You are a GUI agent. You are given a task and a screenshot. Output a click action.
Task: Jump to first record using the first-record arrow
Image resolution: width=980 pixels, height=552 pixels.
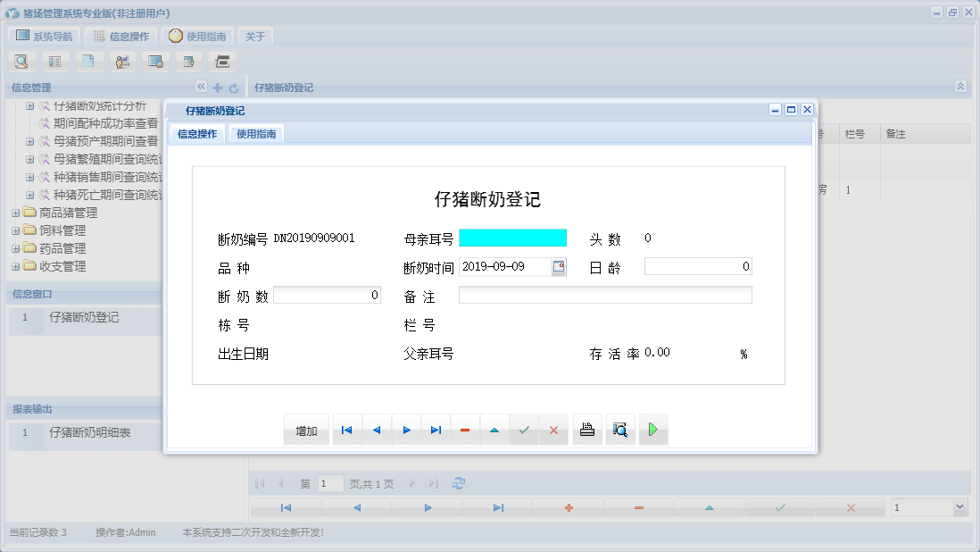click(346, 430)
